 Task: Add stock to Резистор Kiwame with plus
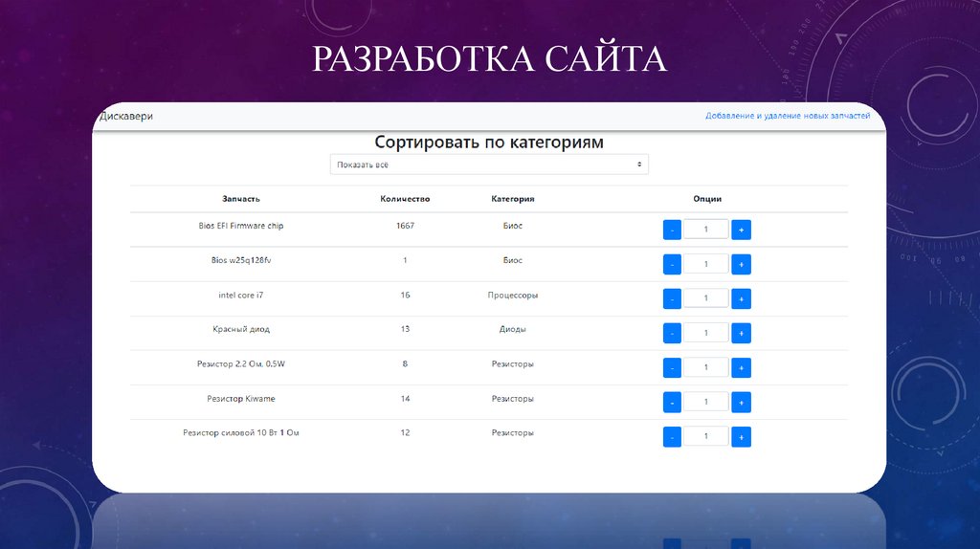pos(741,402)
